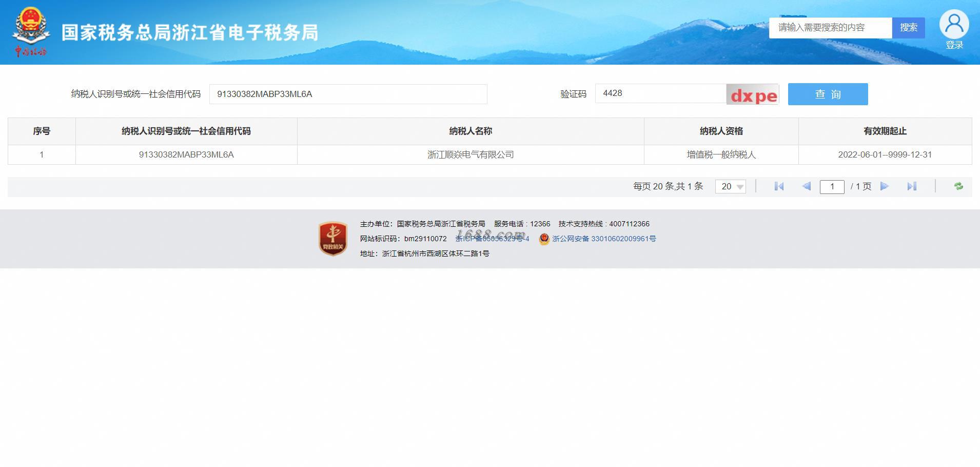
Task: Go to previous page arrow icon
Action: click(806, 186)
